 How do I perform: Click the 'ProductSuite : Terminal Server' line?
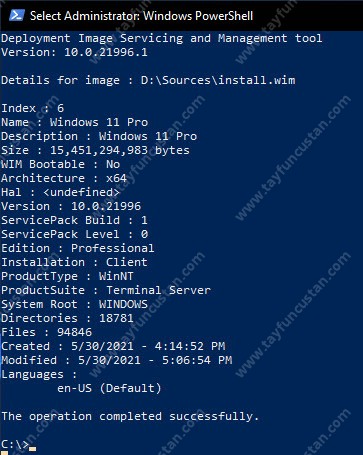[x=106, y=290]
